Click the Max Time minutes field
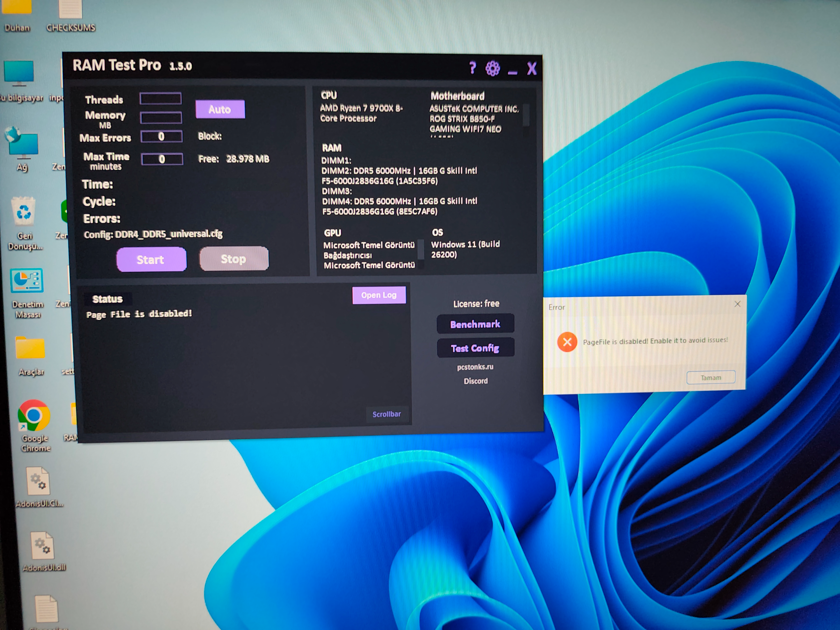Screen dimensions: 840x630 point(162,159)
